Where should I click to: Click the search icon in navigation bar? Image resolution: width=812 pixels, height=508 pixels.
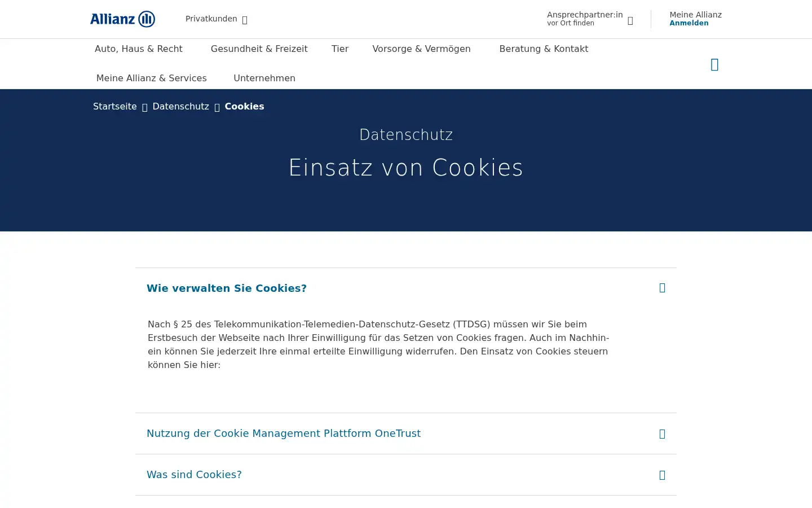pyautogui.click(x=714, y=64)
